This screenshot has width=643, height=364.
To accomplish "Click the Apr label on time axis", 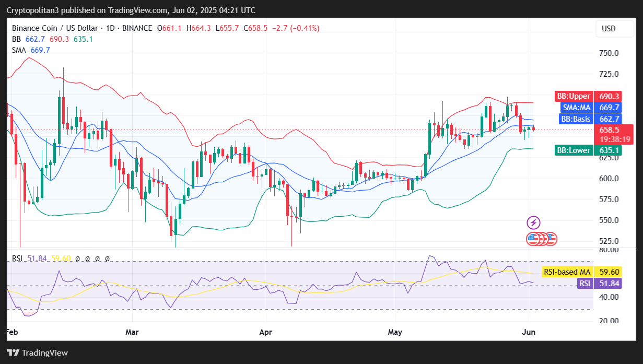I will click(266, 332).
